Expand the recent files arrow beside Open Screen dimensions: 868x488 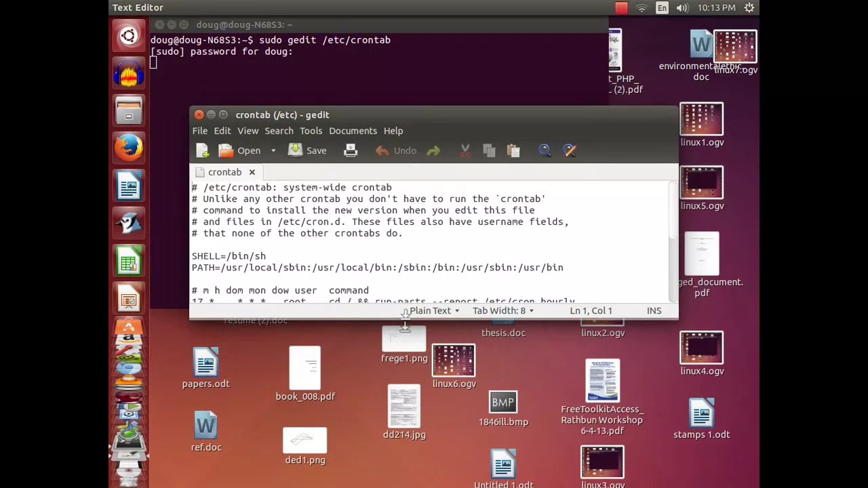pyautogui.click(x=273, y=150)
